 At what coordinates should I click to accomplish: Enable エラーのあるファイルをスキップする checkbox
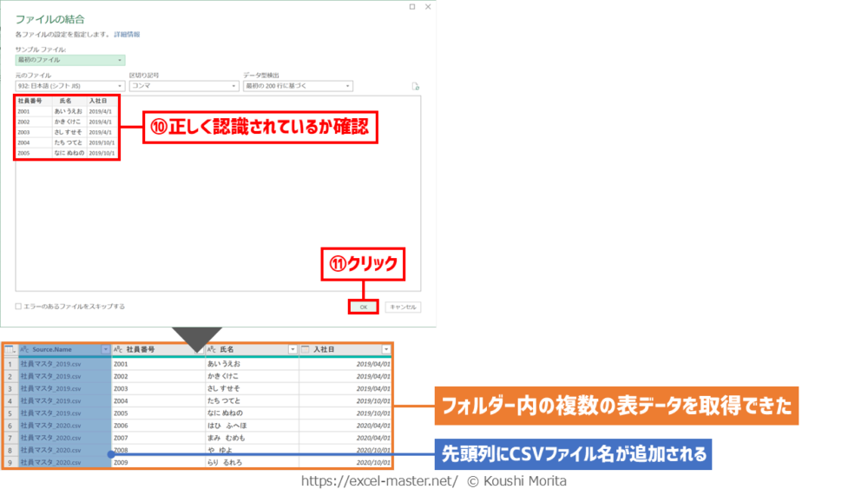18,307
